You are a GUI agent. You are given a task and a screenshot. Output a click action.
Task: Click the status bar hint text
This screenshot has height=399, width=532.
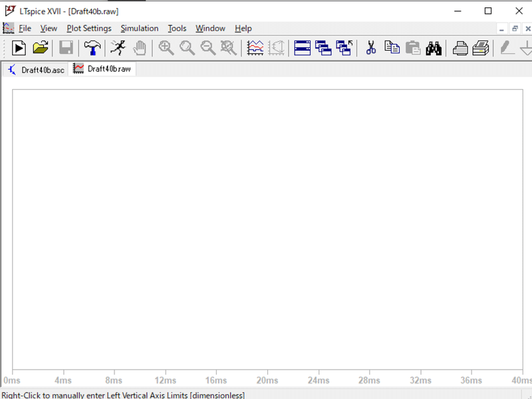pyautogui.click(x=123, y=395)
